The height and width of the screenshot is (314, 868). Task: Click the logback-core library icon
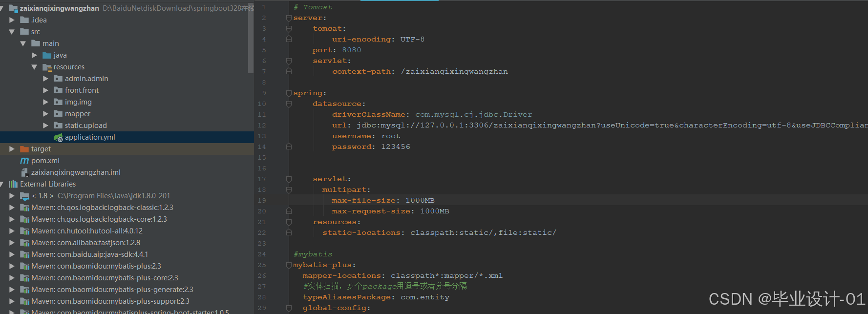pyautogui.click(x=24, y=219)
